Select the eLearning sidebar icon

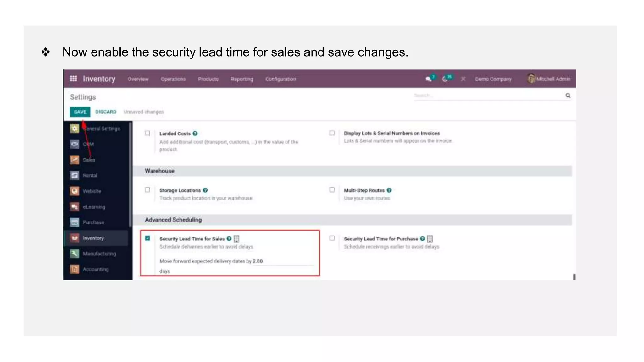point(75,207)
